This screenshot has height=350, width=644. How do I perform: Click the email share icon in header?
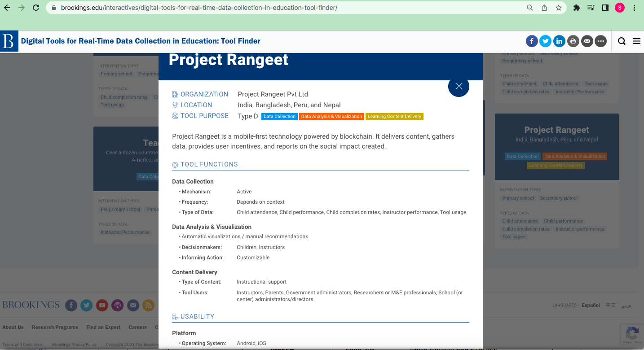(x=587, y=41)
